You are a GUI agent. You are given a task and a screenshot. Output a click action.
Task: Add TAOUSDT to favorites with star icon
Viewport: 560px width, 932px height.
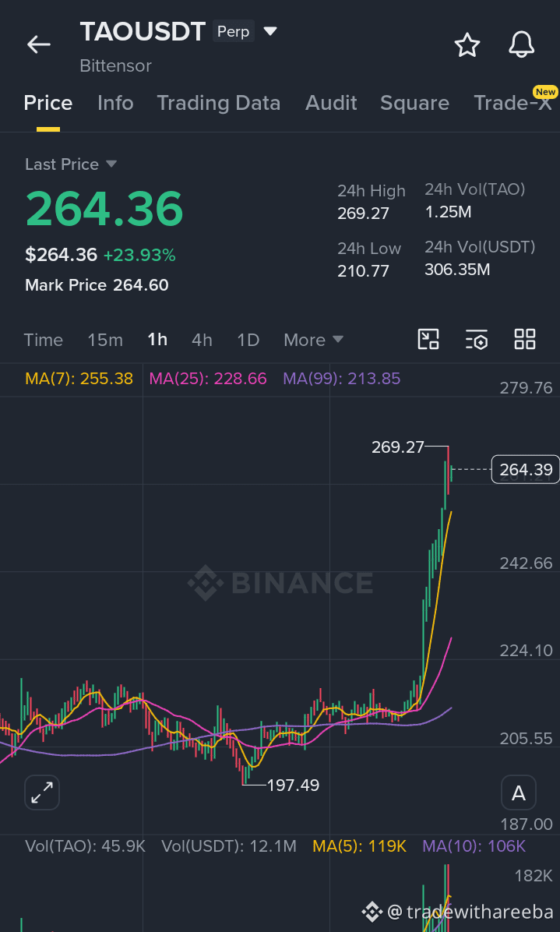point(467,45)
